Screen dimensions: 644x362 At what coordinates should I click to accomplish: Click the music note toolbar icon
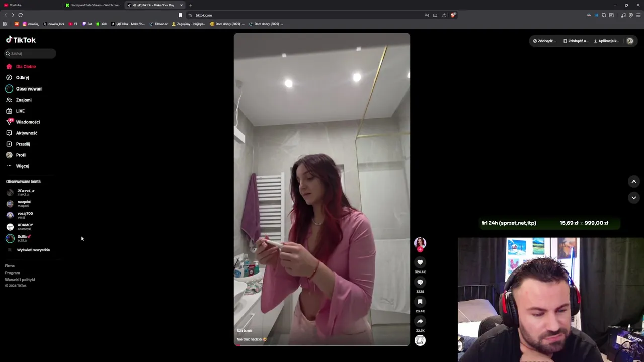tap(623, 15)
